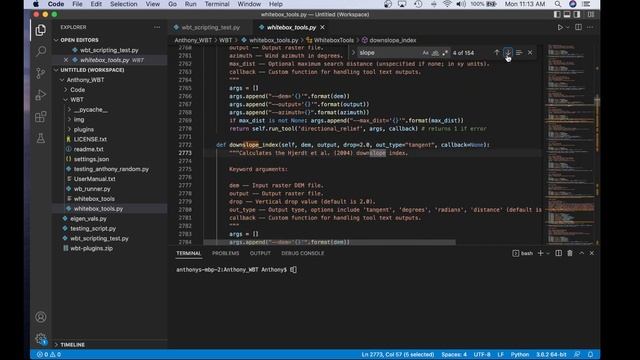The height and width of the screenshot is (360, 640).
Task: Open the Selection menu
Action: [123, 4]
